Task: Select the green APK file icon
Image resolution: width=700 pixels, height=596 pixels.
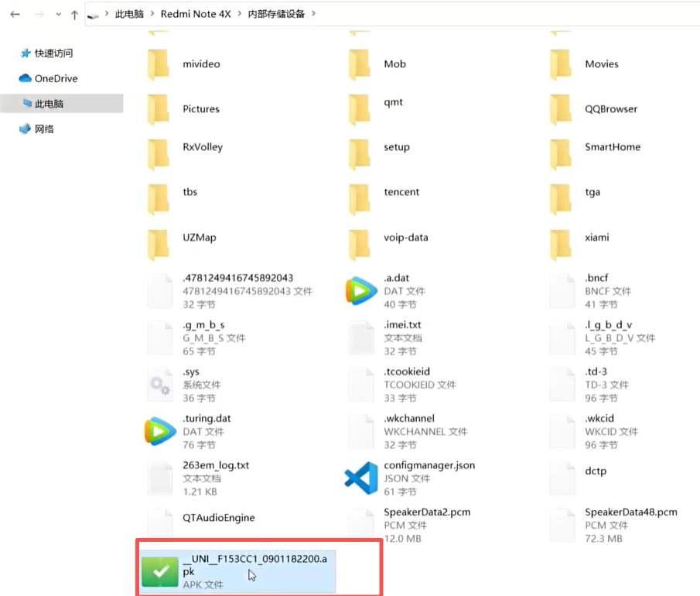Action: [x=160, y=572]
